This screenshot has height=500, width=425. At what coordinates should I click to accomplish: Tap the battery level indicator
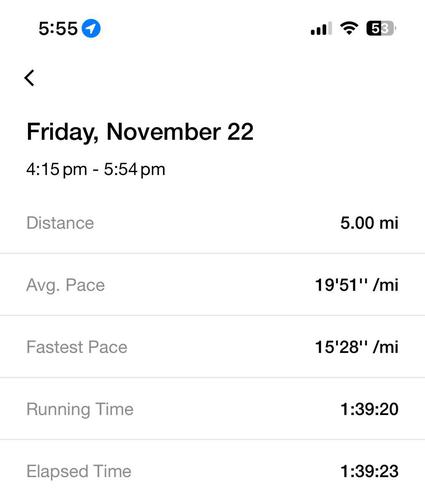(x=381, y=28)
